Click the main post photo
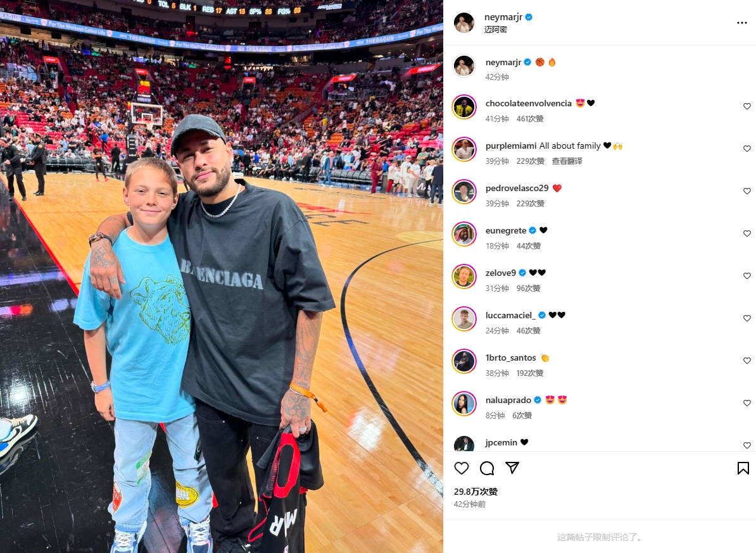 point(222,276)
